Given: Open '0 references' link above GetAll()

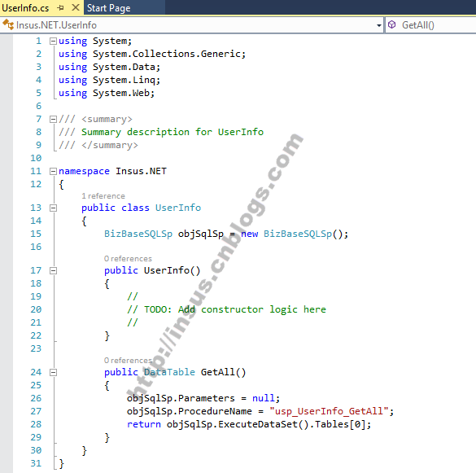Looking at the screenshot, I should point(128,361).
